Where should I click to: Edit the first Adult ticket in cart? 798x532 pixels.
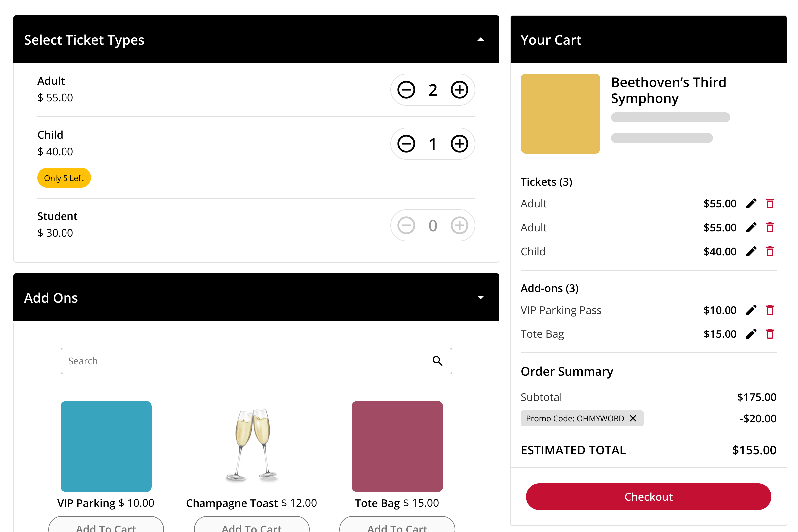[x=751, y=203]
